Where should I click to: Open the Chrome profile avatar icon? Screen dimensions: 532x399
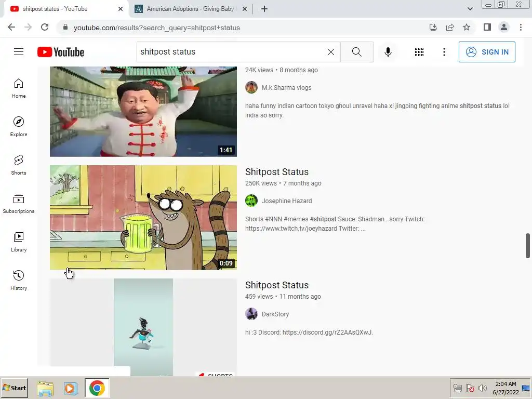tap(504, 28)
